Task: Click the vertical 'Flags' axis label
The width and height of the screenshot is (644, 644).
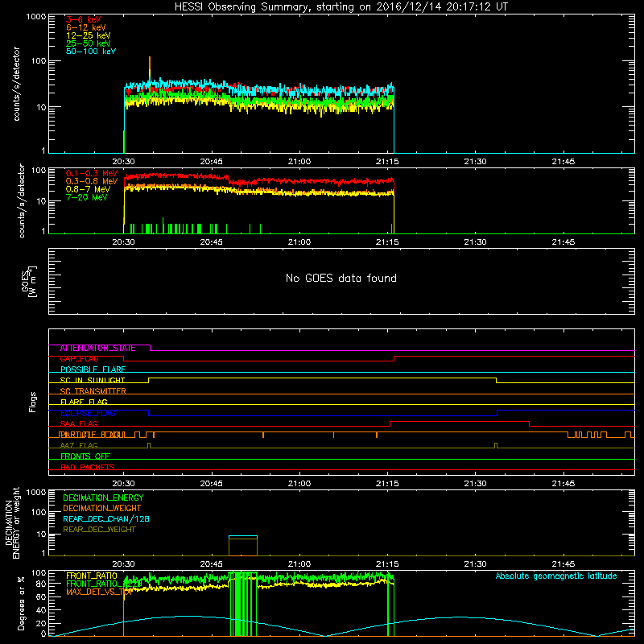Action: tap(33, 402)
